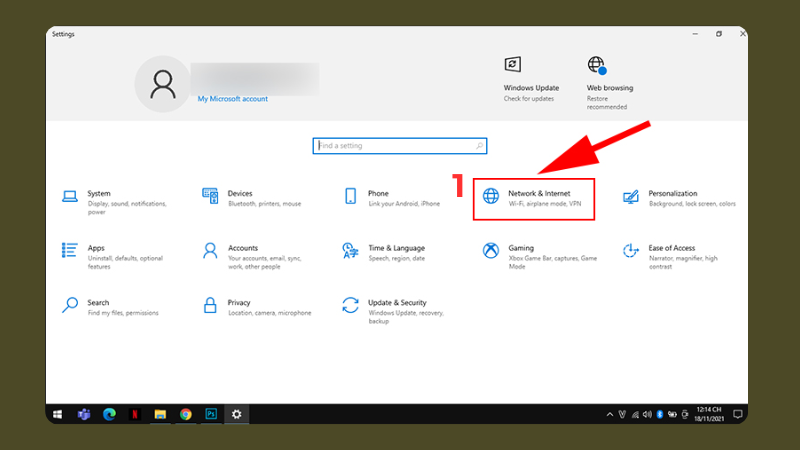Show hidden system tray icons
This screenshot has height=450, width=800.
tap(610, 414)
